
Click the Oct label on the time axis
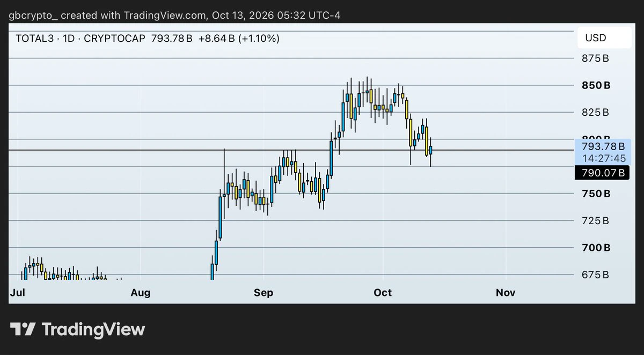point(383,293)
